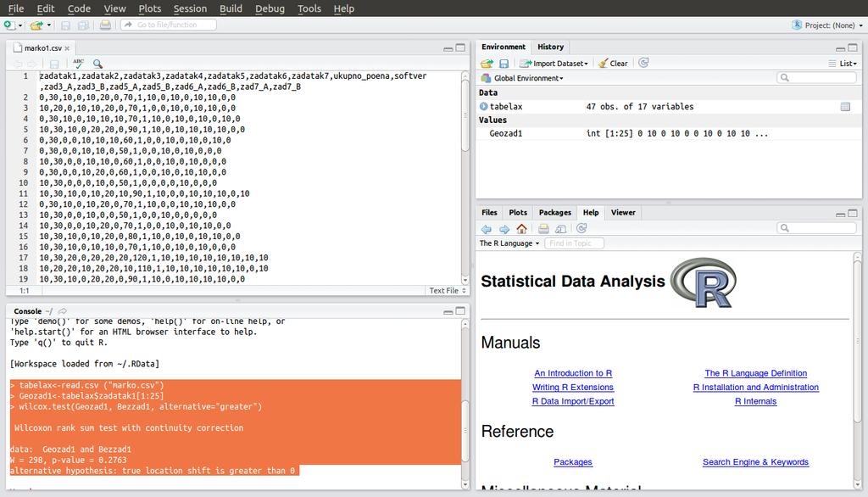The image size is (868, 497).
Task: Open the Help home page
Action: click(521, 229)
